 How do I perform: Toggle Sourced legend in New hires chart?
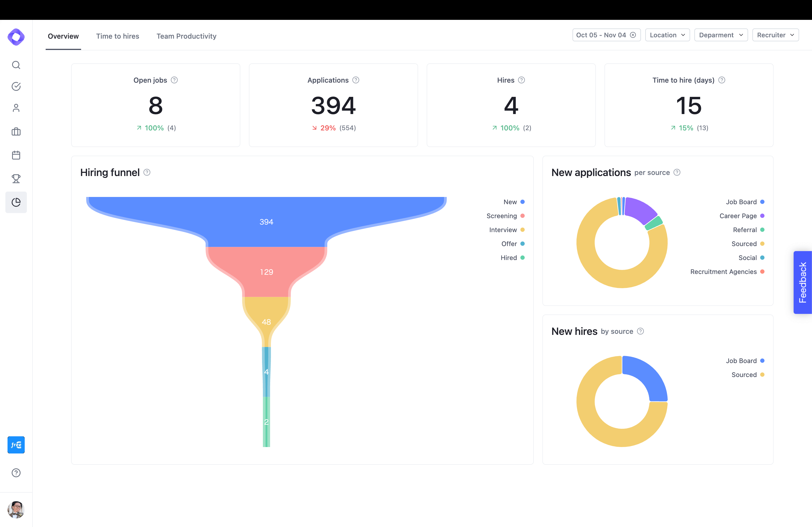(x=747, y=375)
